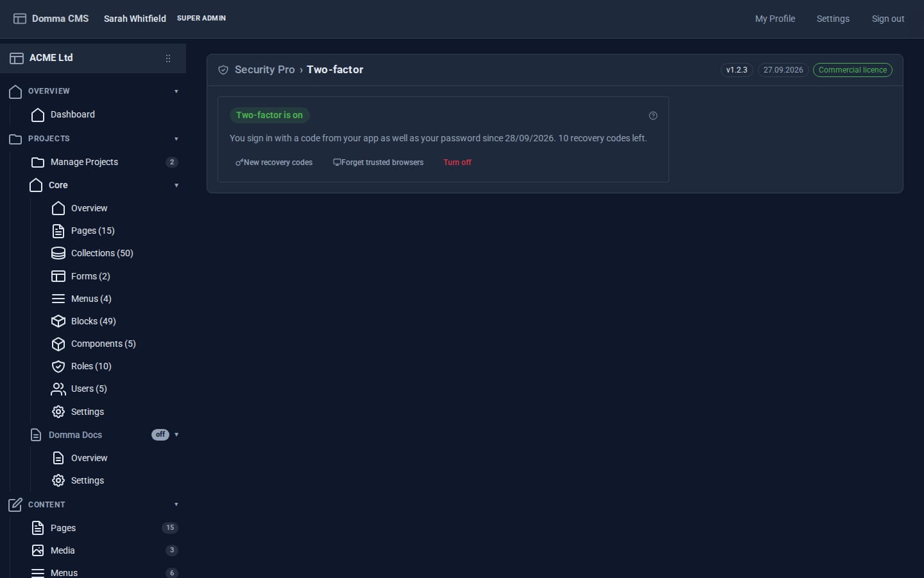
Task: Click the Core Settings gear icon
Action: click(58, 412)
